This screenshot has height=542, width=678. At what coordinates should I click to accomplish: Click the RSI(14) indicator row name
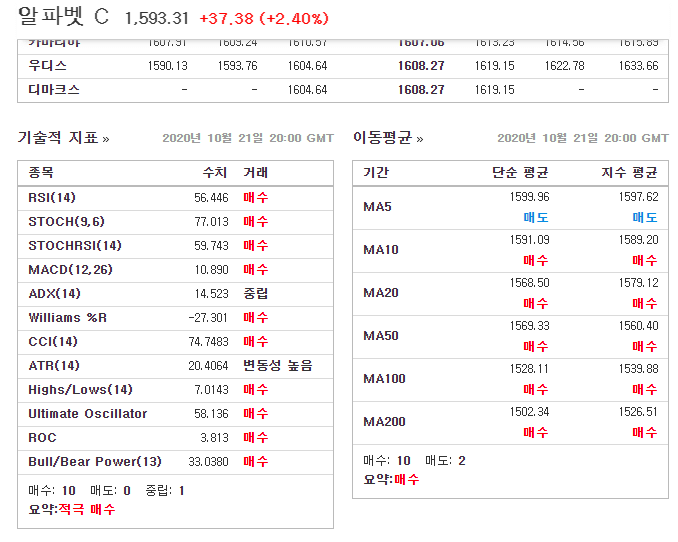click(x=52, y=198)
